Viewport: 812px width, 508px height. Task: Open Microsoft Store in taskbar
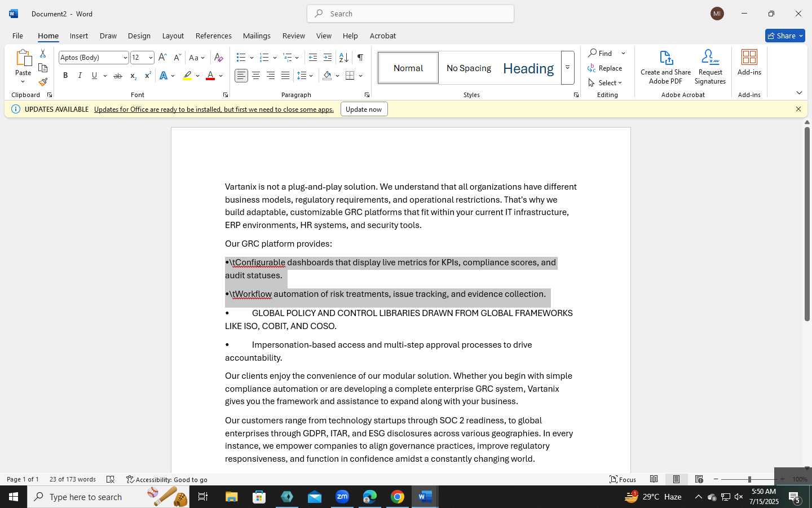(x=259, y=497)
